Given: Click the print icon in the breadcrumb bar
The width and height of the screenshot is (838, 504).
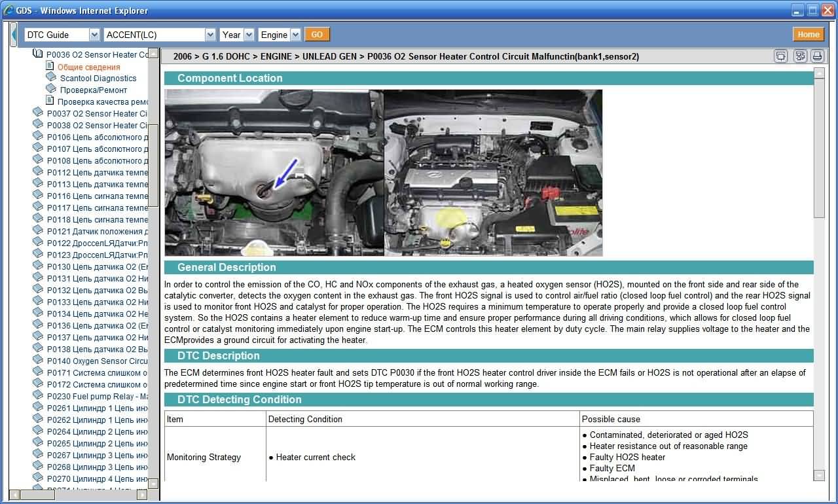Looking at the screenshot, I should (x=817, y=56).
